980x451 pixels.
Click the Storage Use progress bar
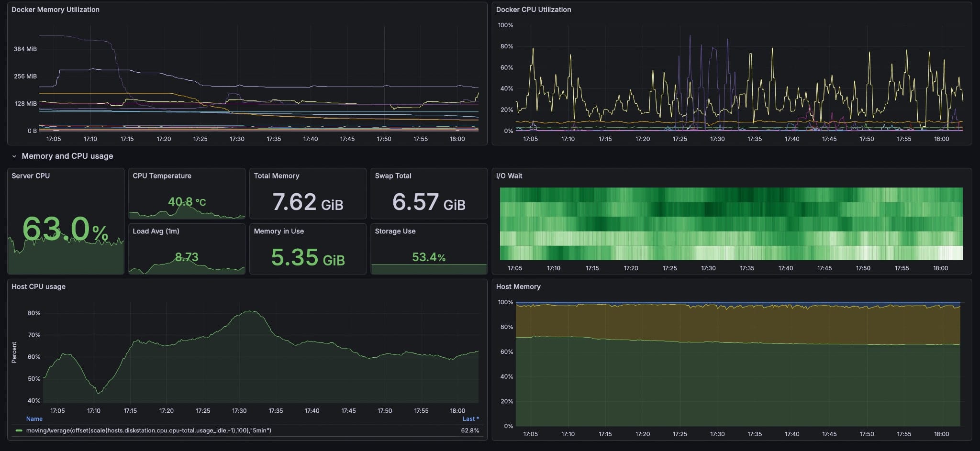[x=429, y=268]
